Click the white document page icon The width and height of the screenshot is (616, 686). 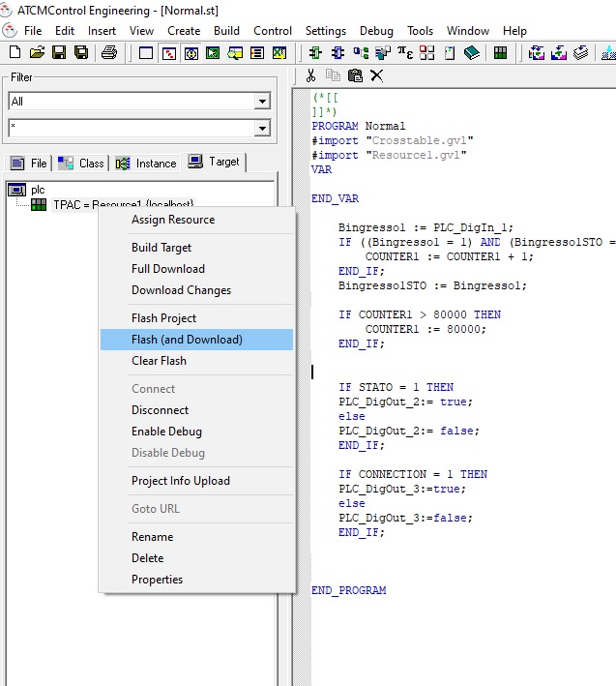(450, 53)
